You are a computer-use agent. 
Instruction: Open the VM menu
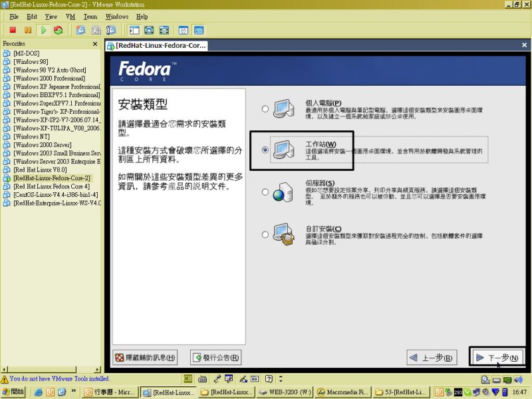pos(70,16)
